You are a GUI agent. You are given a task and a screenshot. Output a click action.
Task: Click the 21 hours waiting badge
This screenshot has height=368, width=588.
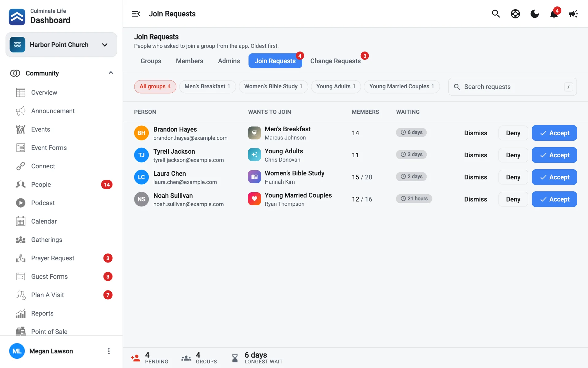pyautogui.click(x=414, y=199)
